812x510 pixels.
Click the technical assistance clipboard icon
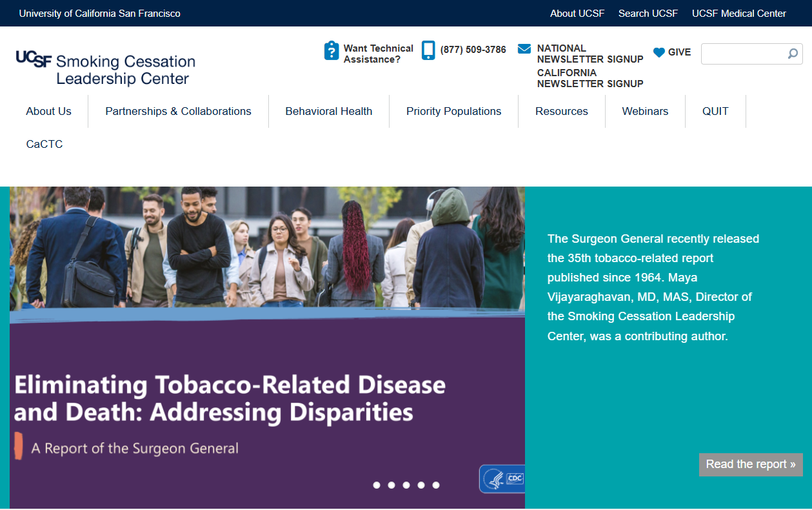332,51
